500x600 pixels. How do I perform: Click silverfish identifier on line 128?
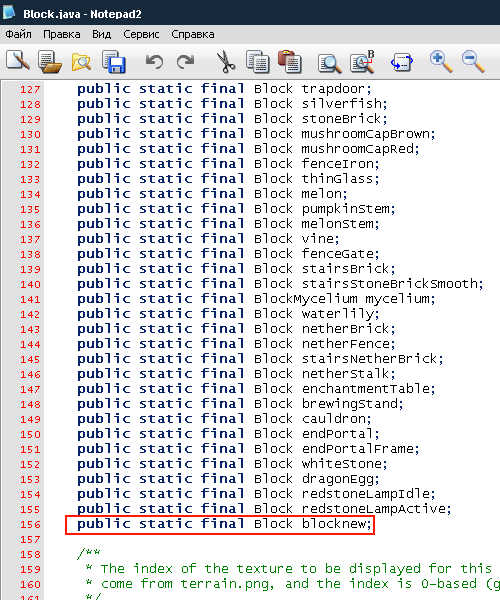tap(342, 104)
